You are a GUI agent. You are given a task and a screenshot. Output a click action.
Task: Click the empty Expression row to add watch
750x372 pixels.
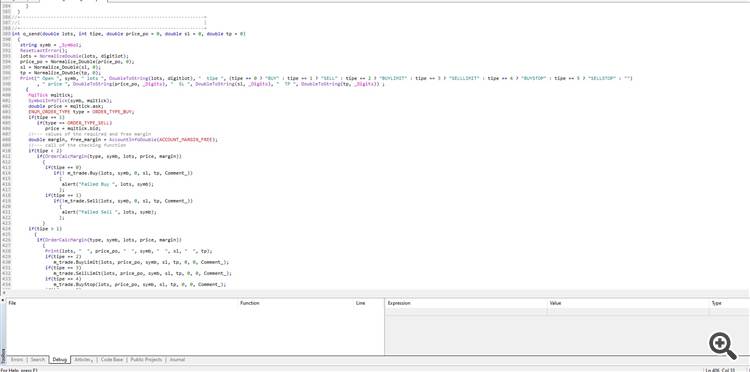[x=466, y=311]
